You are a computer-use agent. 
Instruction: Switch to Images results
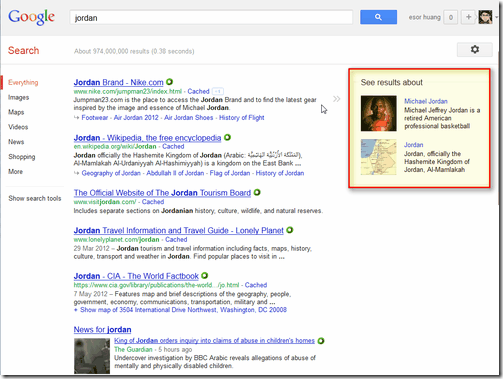tap(19, 97)
